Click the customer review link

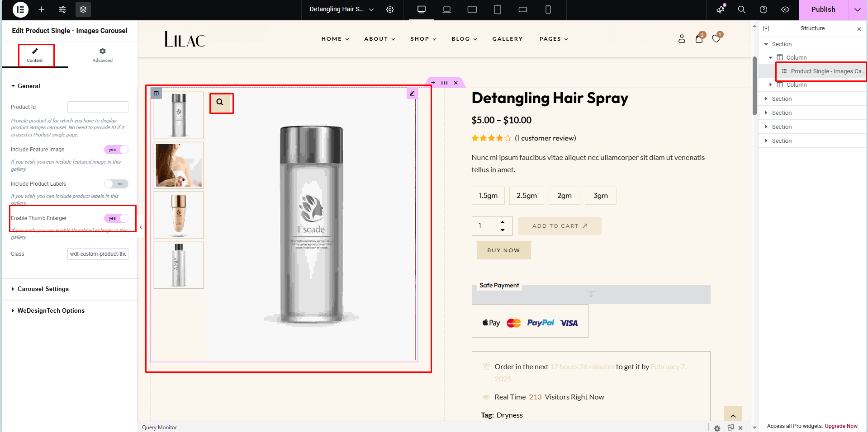545,138
